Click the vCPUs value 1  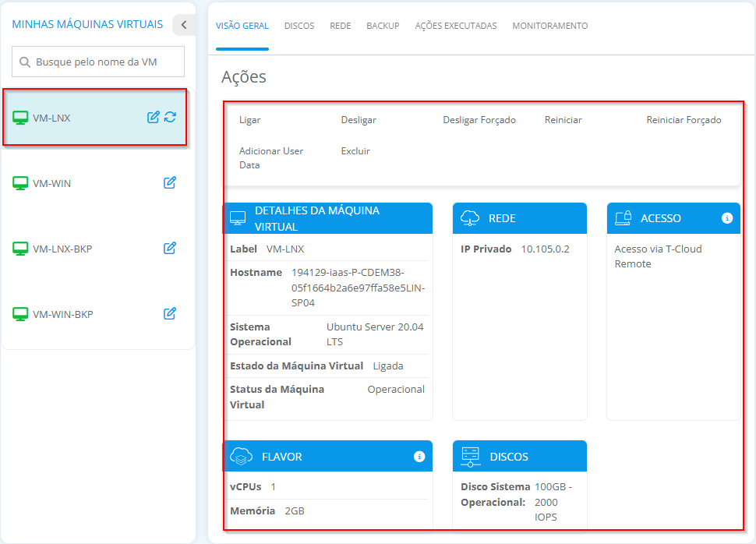[273, 487]
